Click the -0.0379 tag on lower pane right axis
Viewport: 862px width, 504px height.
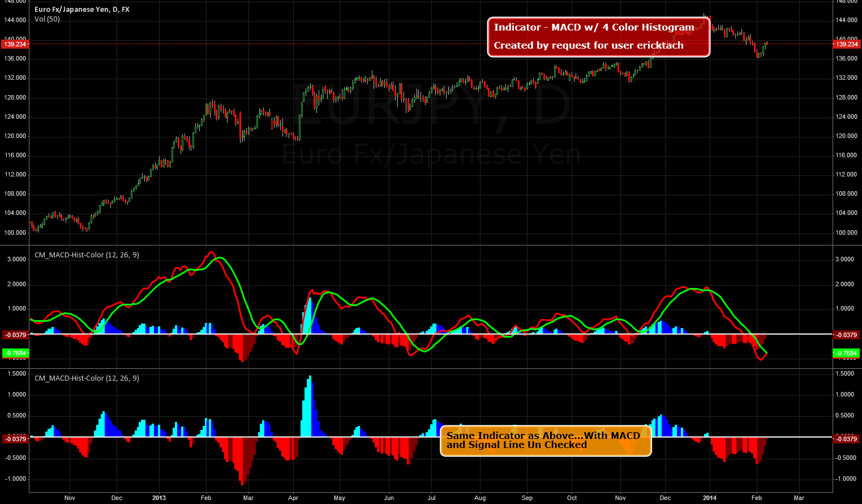tap(846, 438)
